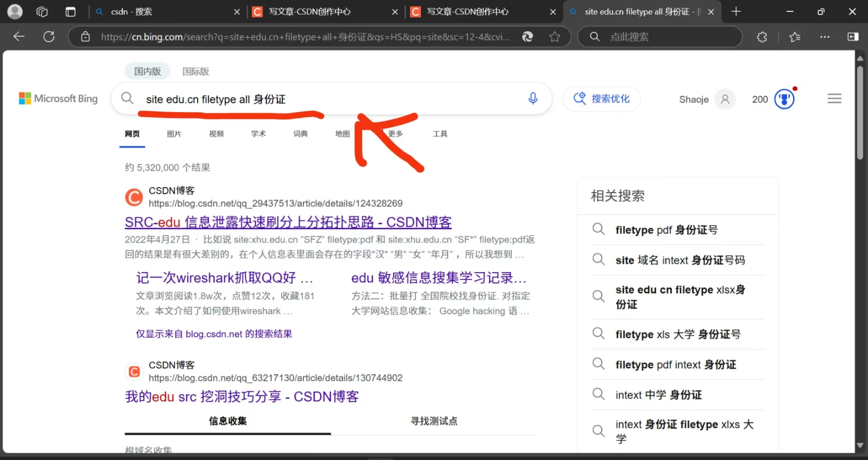Open the 工具 search tools
The width and height of the screenshot is (868, 460).
pos(440,134)
